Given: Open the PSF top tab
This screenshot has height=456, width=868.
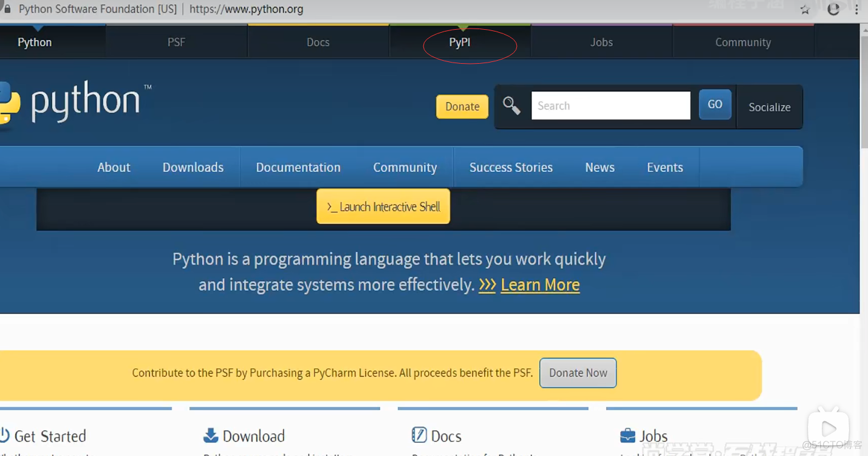Looking at the screenshot, I should [176, 43].
